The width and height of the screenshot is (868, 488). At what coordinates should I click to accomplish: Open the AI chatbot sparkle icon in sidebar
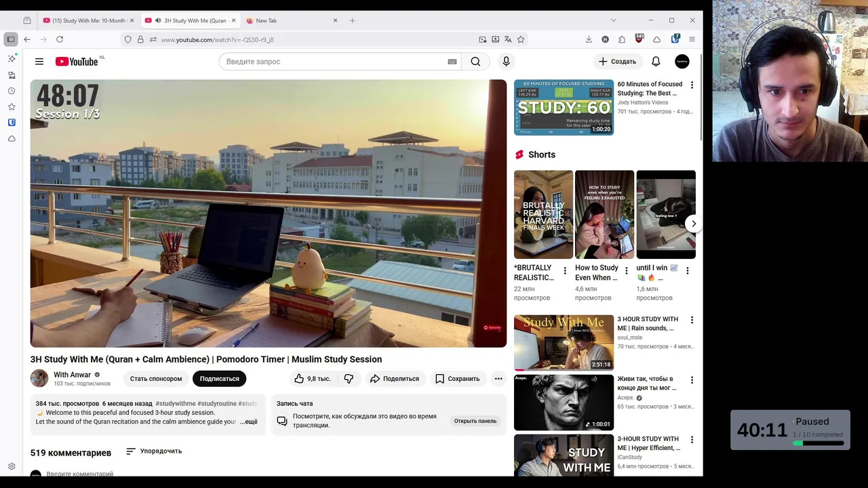coord(12,59)
